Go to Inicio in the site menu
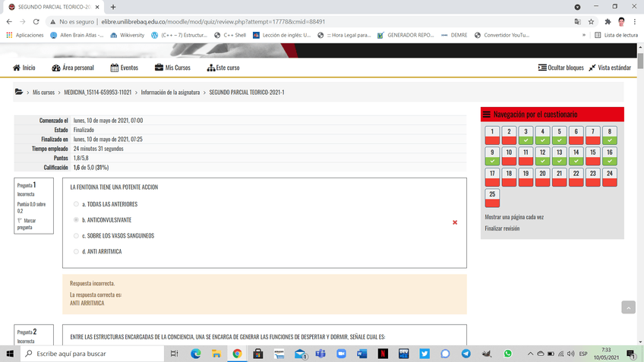 point(24,68)
